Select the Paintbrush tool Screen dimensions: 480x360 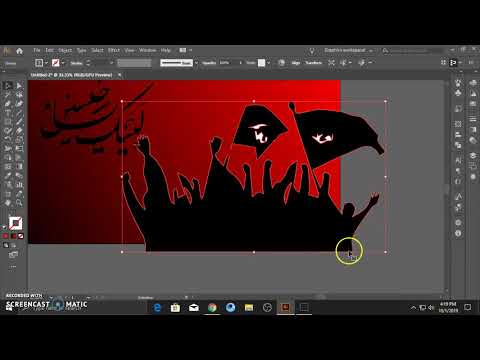click(19, 122)
